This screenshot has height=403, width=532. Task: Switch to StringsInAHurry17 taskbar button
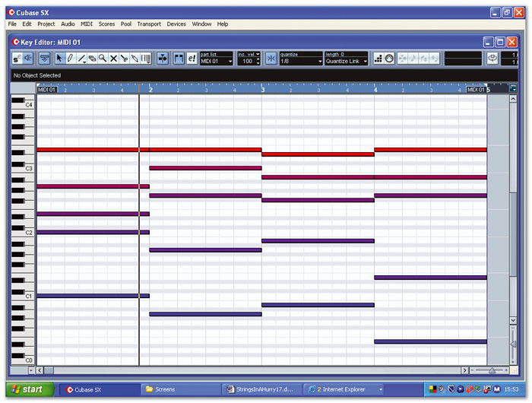[x=261, y=389]
